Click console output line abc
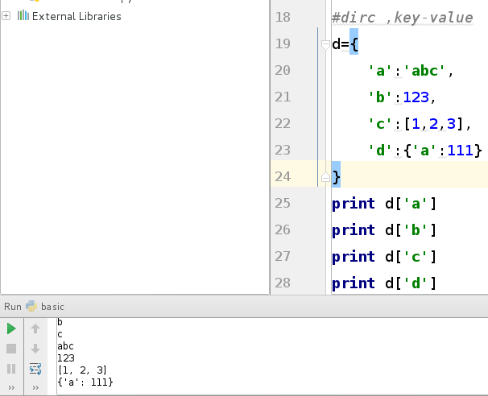Image resolution: width=488 pixels, height=396 pixels. (65, 346)
